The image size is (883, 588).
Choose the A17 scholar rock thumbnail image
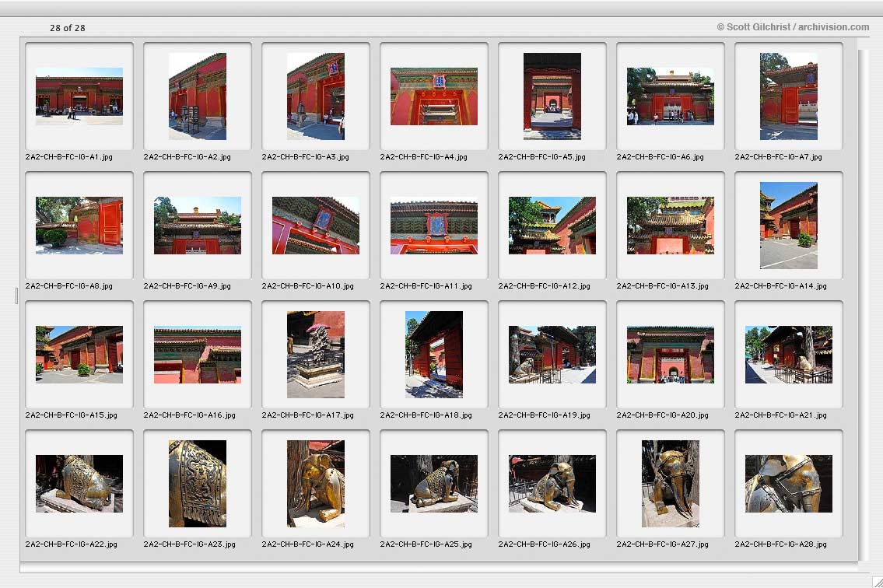click(316, 354)
